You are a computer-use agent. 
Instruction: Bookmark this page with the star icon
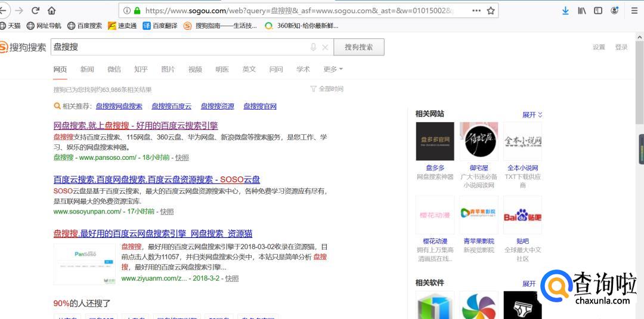[x=491, y=11]
